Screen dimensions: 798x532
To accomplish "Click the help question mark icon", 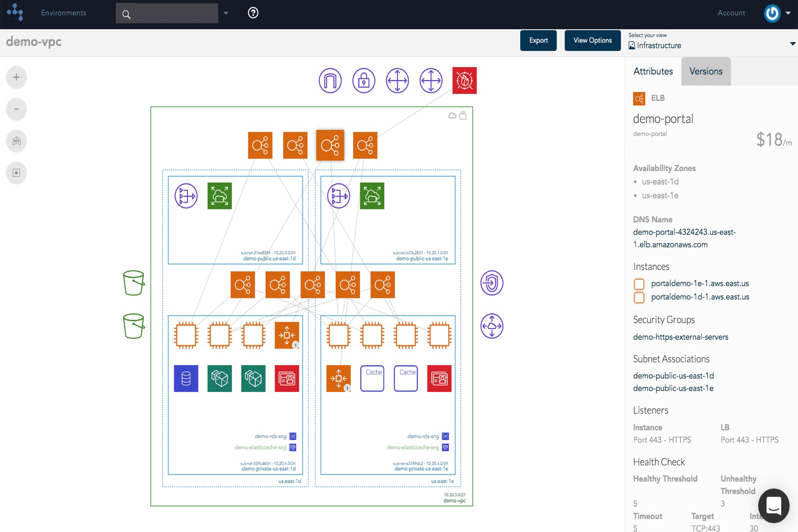I will (x=253, y=12).
